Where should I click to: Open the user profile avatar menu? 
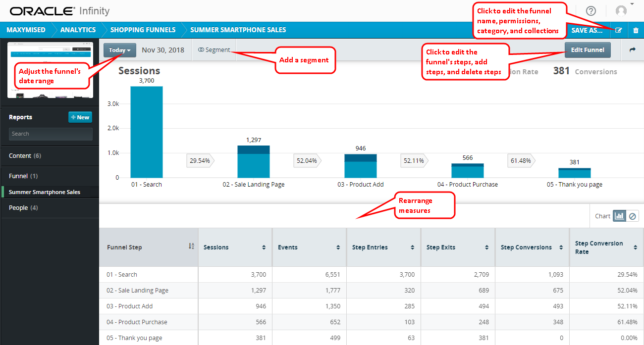click(x=621, y=11)
